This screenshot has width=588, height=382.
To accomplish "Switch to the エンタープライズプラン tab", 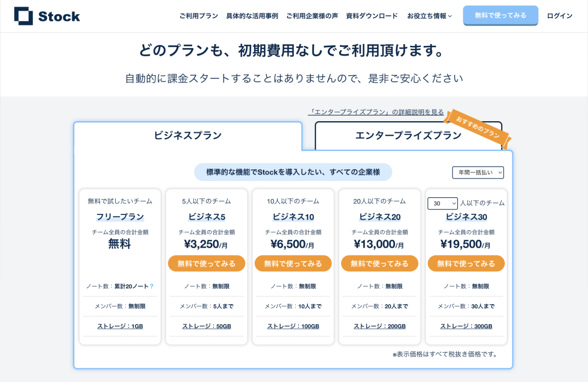I will click(408, 135).
